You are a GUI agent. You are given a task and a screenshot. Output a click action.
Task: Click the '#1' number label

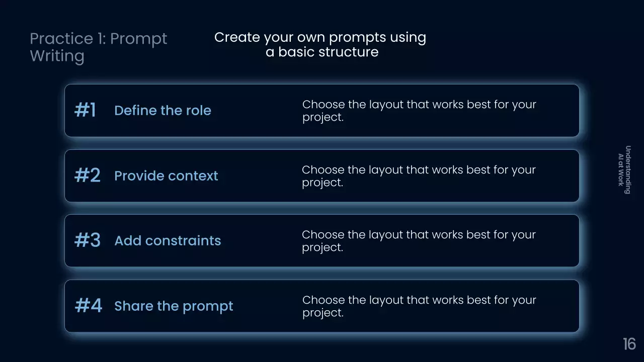pyautogui.click(x=85, y=111)
